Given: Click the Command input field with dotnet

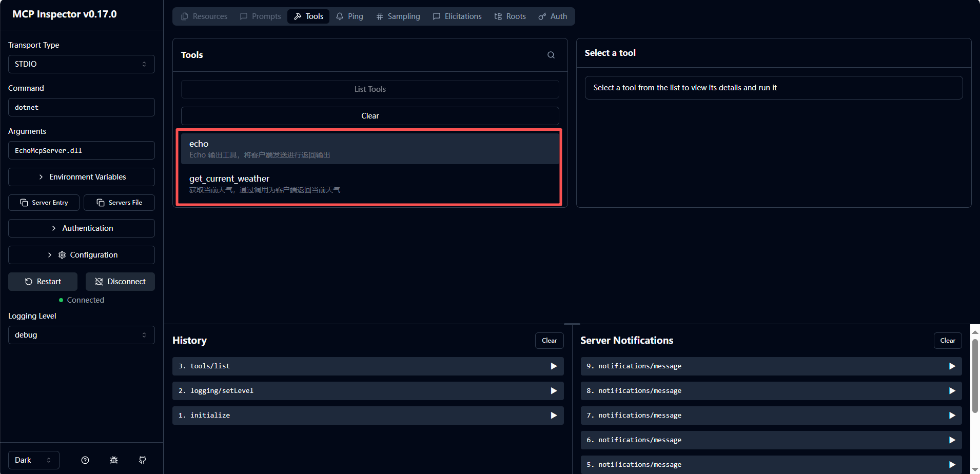Looking at the screenshot, I should 82,107.
